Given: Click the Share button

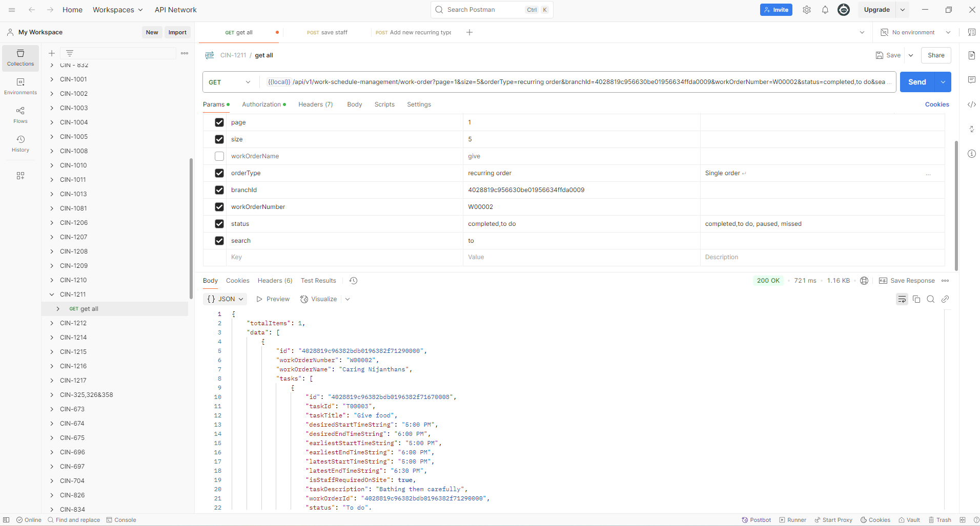Looking at the screenshot, I should [x=936, y=55].
